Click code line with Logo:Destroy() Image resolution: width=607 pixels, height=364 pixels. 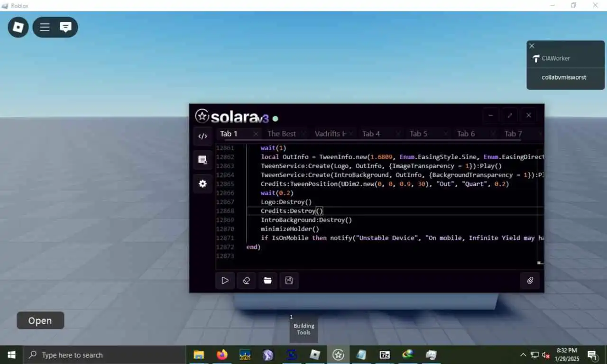click(x=286, y=202)
